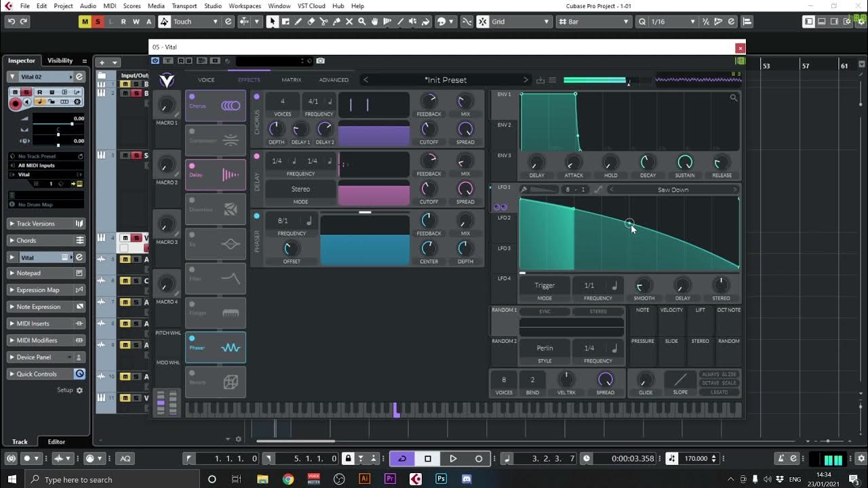The image size is (868, 488).
Task: Switch to the Editor tab
Action: coord(56,442)
